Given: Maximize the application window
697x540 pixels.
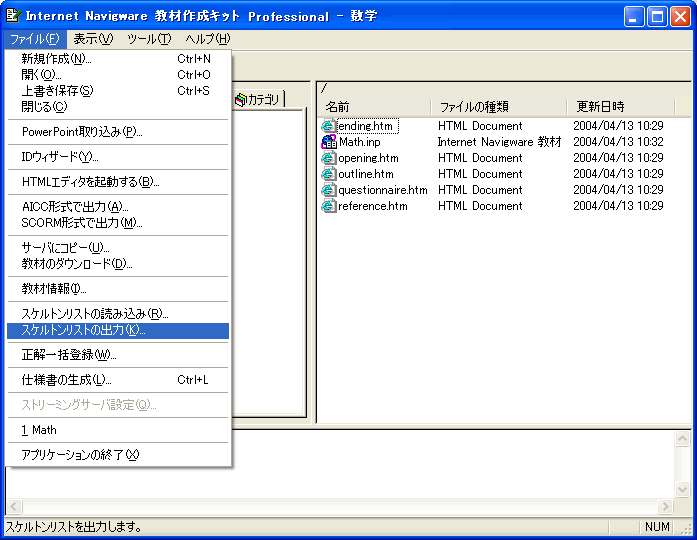Looking at the screenshot, I should tap(657, 17).
